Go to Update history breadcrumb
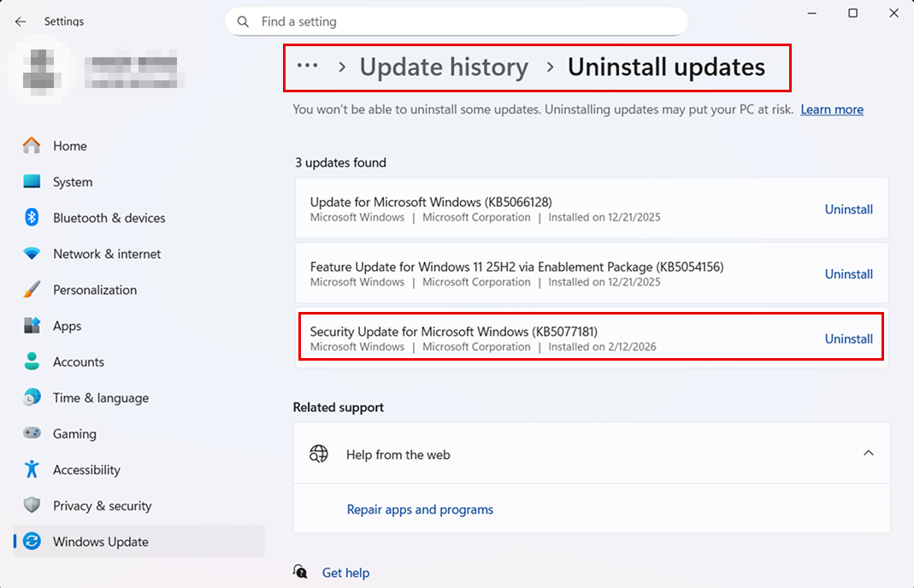 [444, 67]
